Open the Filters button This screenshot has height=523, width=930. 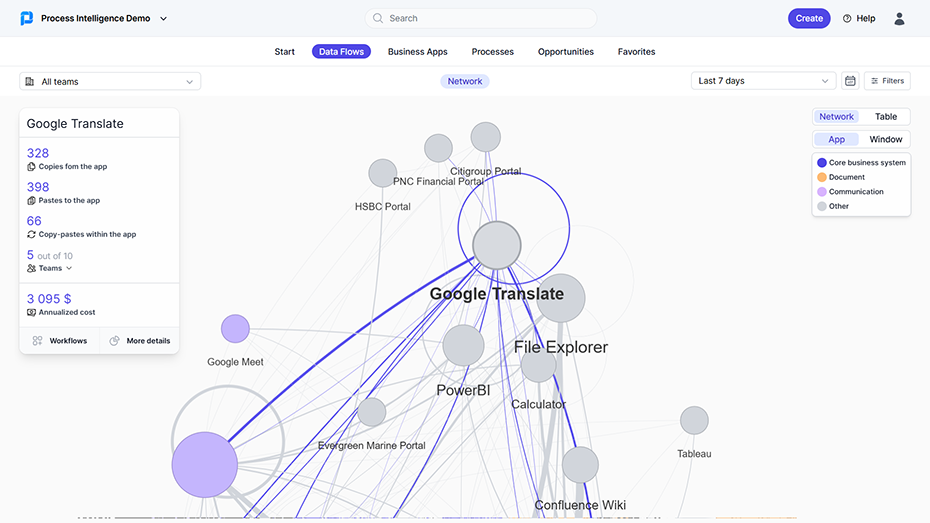pyautogui.click(x=887, y=81)
